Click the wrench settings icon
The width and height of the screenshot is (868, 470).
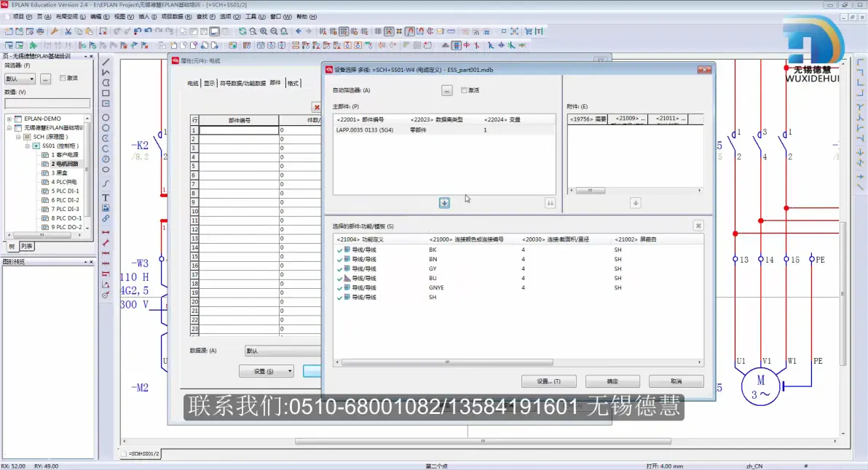(x=54, y=31)
